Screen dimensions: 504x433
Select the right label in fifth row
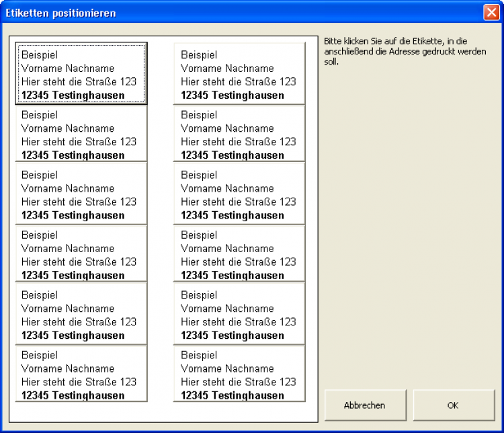pyautogui.click(x=239, y=315)
